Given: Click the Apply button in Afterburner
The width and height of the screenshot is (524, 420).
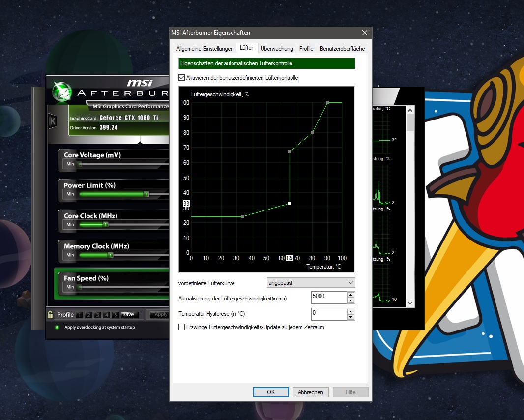Looking at the screenshot, I should 161,314.
